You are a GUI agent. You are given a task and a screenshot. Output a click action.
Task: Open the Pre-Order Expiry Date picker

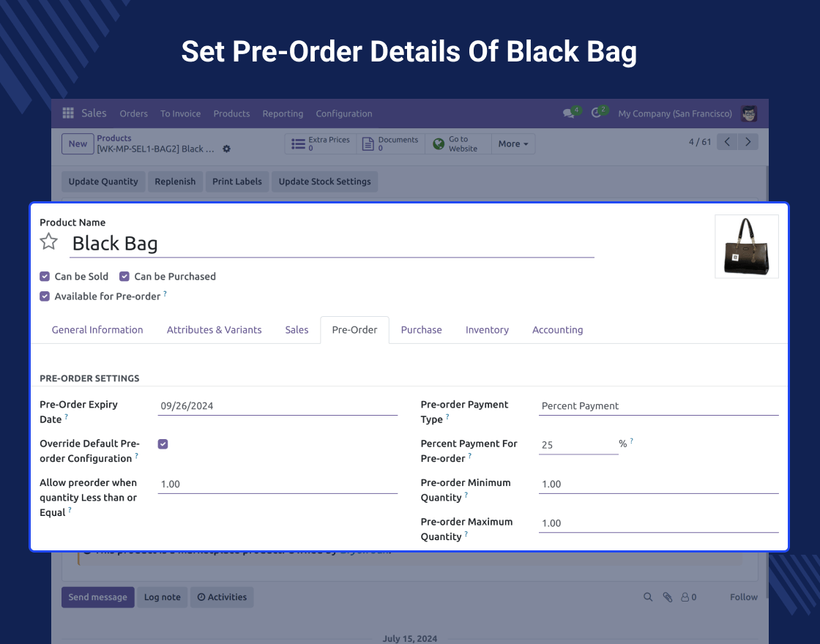pyautogui.click(x=277, y=405)
